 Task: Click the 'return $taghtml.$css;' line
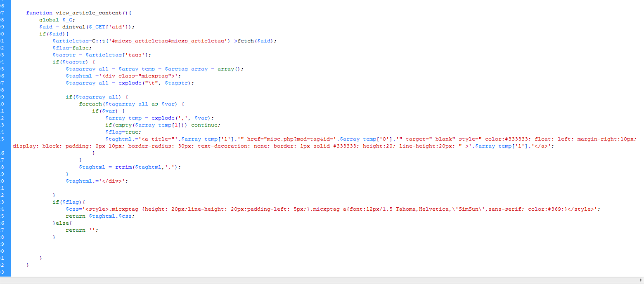point(100,216)
